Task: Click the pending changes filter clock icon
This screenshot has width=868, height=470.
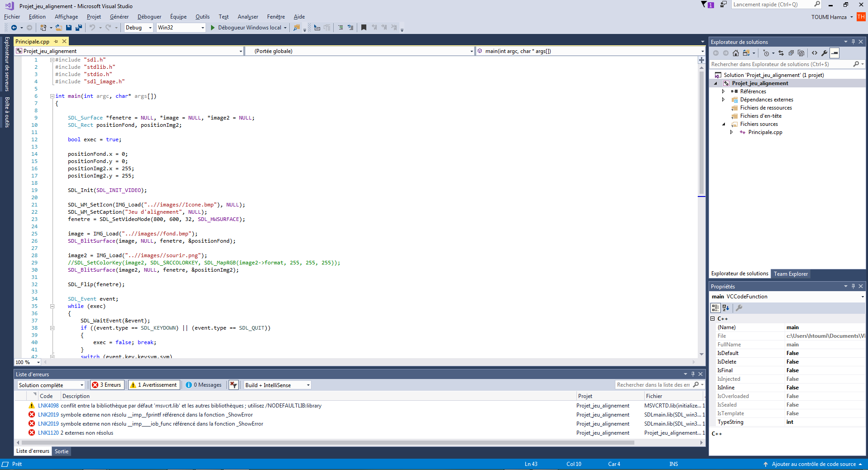Action: (766, 53)
